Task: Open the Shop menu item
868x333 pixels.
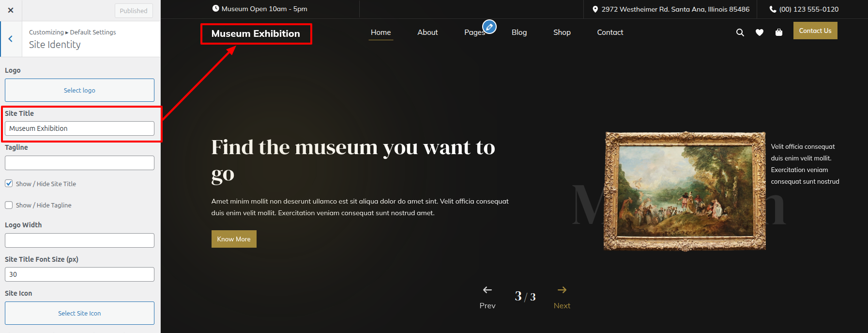Action: [x=562, y=32]
